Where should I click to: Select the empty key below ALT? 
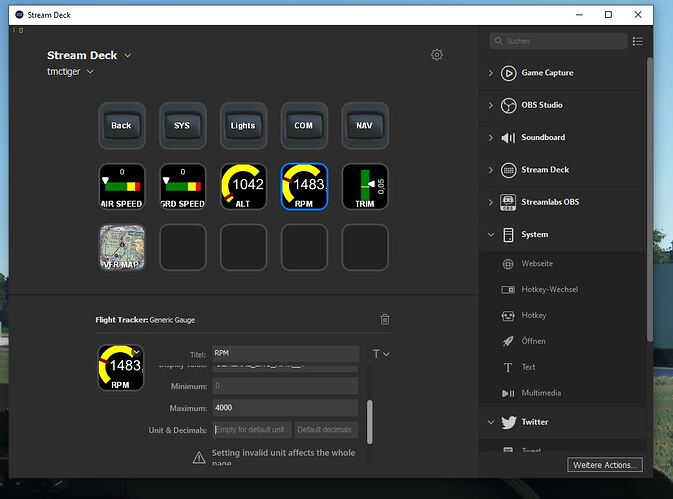243,247
